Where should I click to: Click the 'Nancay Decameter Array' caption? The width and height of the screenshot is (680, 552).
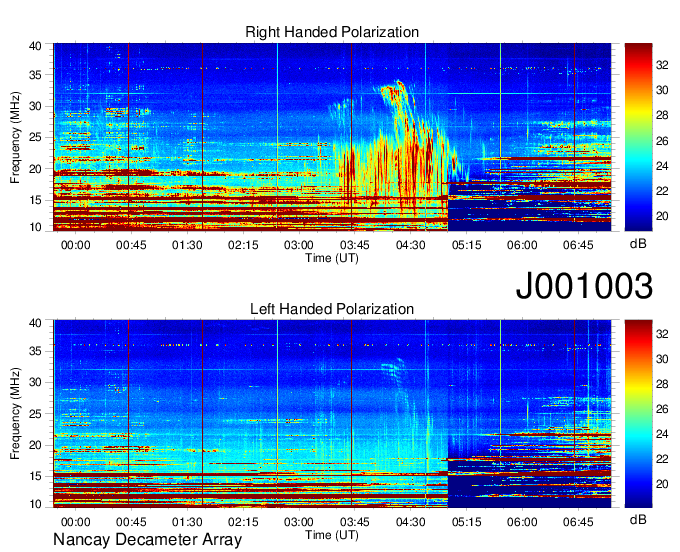[x=147, y=539]
